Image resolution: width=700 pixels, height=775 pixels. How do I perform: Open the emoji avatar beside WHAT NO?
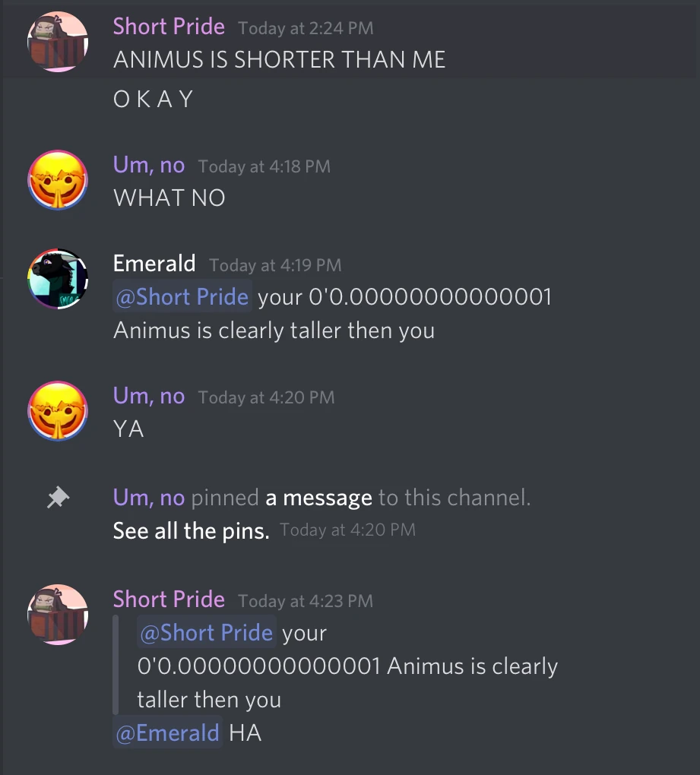[x=58, y=180]
